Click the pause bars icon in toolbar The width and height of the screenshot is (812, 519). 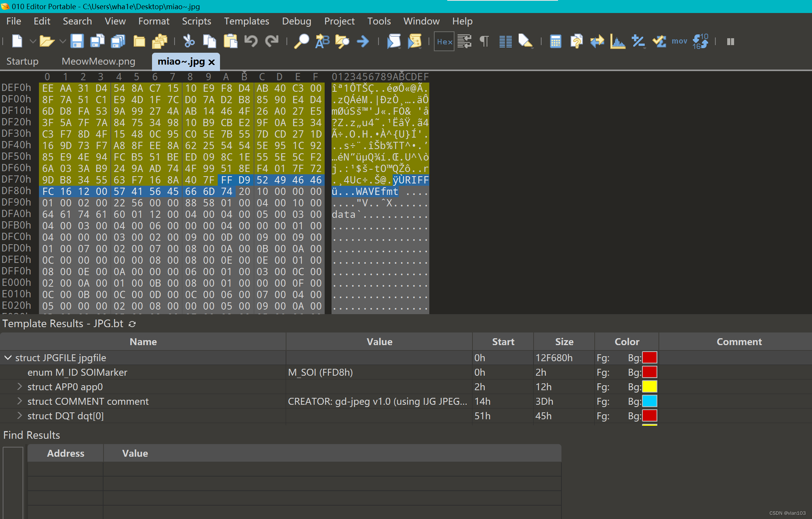pyautogui.click(x=730, y=41)
